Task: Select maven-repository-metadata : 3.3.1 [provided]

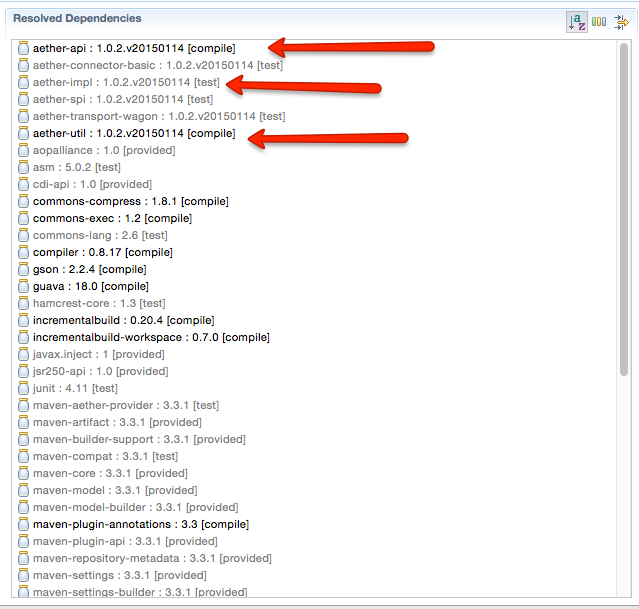Action: pyautogui.click(x=152, y=558)
